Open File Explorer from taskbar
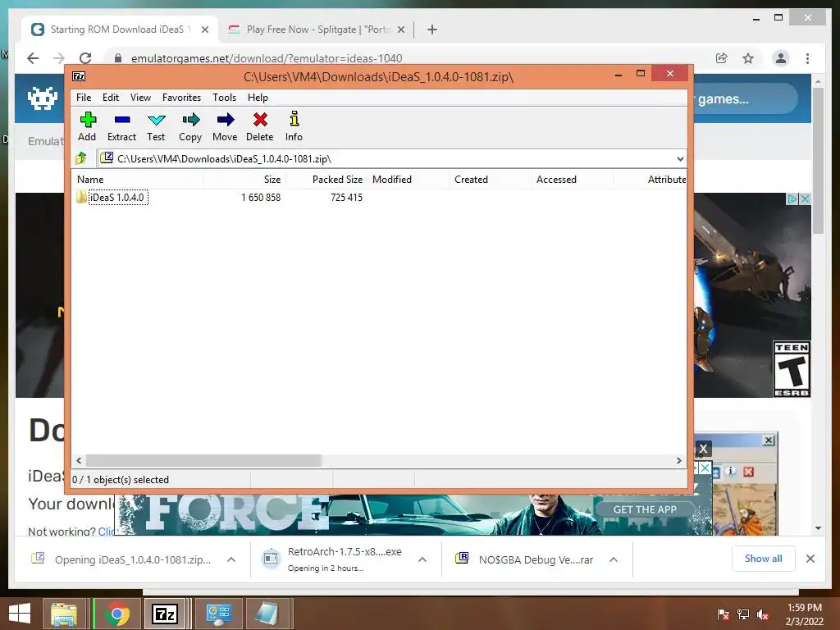This screenshot has height=630, width=840. (64, 614)
